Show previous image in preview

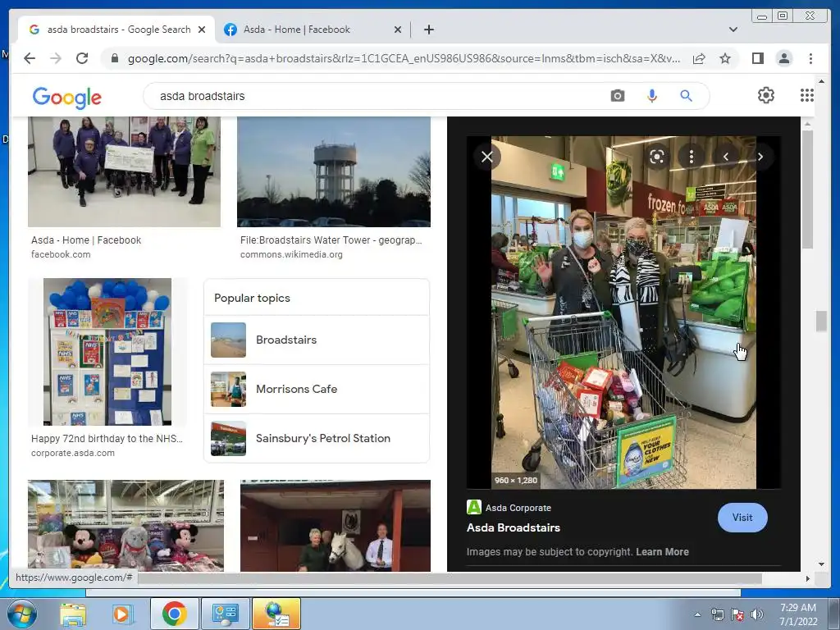(x=726, y=157)
